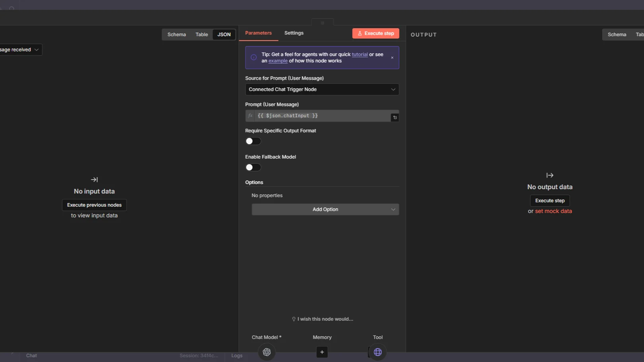Screen dimensions: 644x362
Task: Click the prompt field reset icon
Action: pos(395,118)
